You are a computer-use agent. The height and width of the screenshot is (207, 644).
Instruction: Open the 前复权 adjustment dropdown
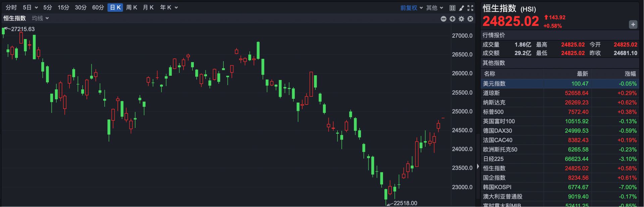[x=412, y=8]
